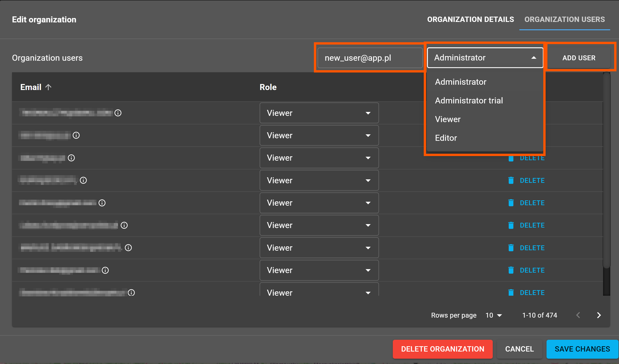
Task: Open the info icon in the third user row
Action: pyautogui.click(x=71, y=158)
